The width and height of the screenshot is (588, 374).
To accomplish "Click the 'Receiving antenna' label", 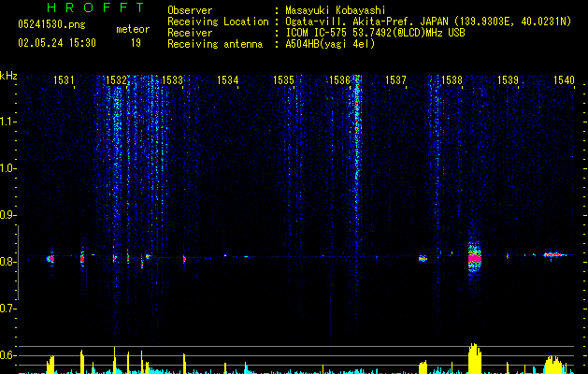I will (x=215, y=44).
